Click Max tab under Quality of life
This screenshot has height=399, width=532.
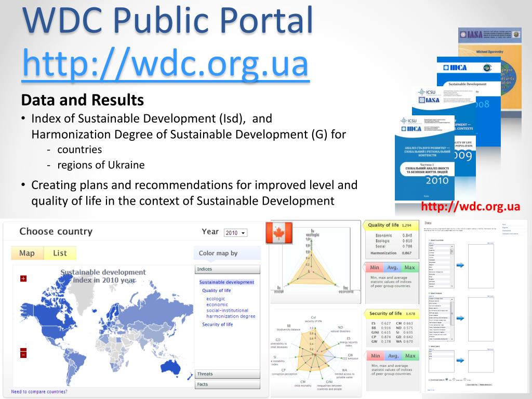point(409,268)
